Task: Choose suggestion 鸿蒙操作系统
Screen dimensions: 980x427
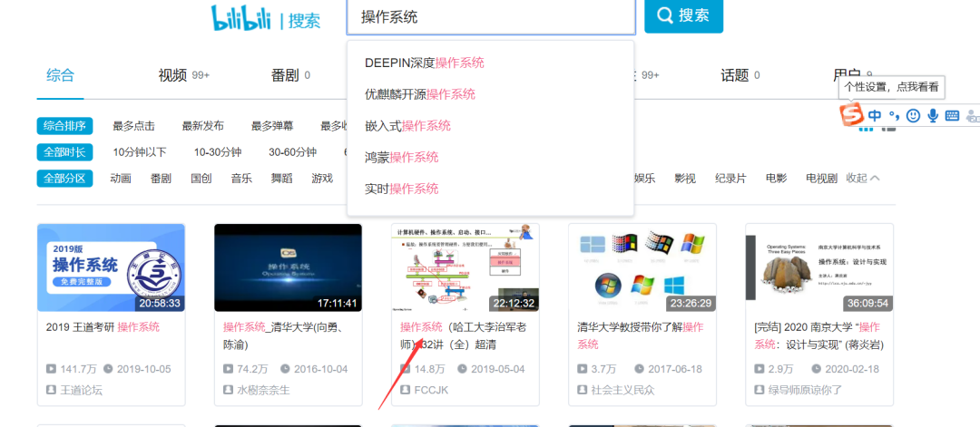Action: coord(402,158)
